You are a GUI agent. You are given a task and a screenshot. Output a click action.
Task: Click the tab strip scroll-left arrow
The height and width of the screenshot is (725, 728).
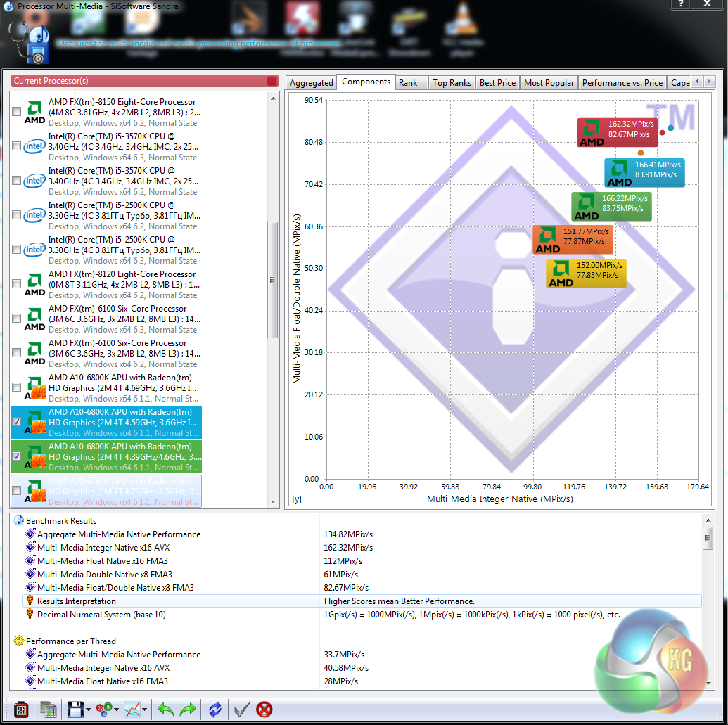697,82
